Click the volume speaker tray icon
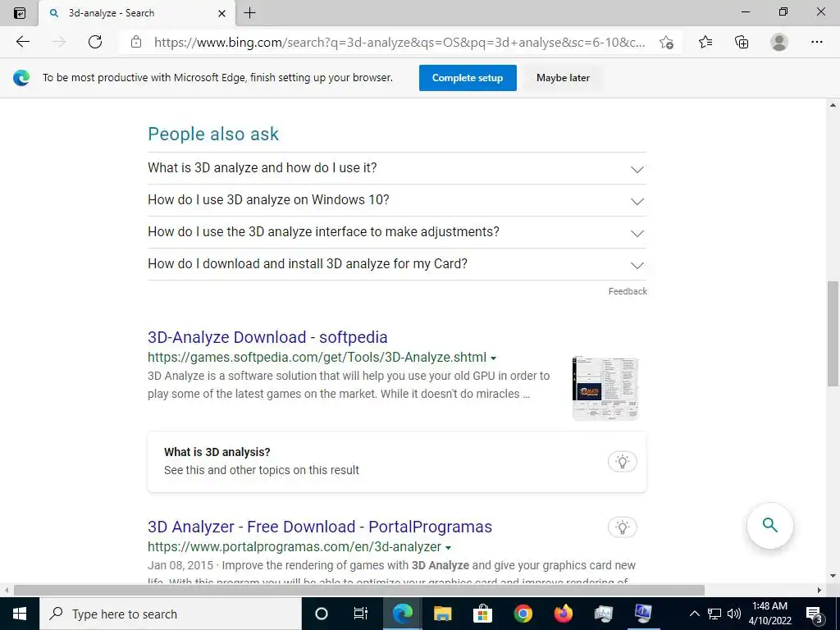The image size is (840, 630). pyautogui.click(x=734, y=614)
